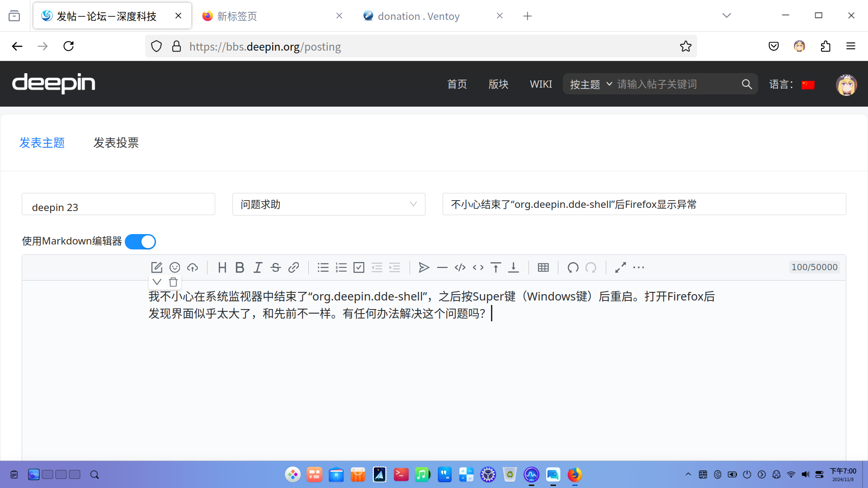Screen dimensions: 868x488
Task: Click the upload file cloud icon
Action: pos(193,267)
